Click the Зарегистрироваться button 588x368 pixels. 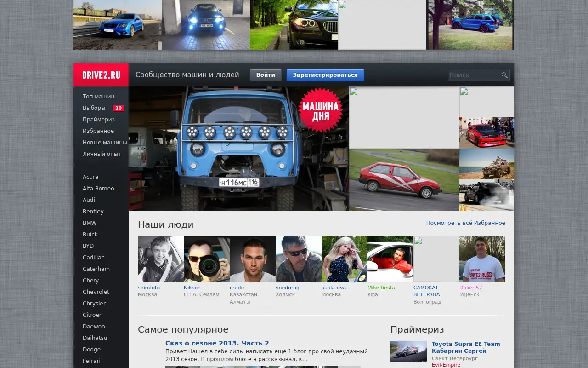click(x=325, y=75)
